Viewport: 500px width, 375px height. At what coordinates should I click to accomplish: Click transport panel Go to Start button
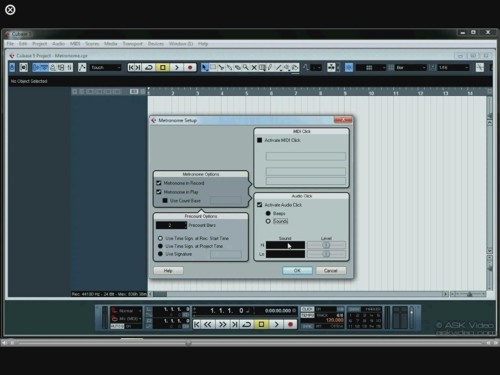197,324
